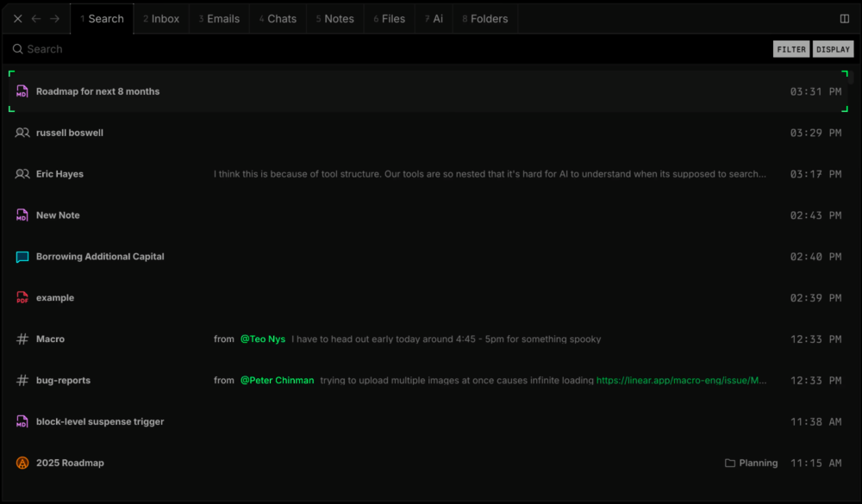Switch to the Inbox tab
862x504 pixels.
tap(161, 19)
